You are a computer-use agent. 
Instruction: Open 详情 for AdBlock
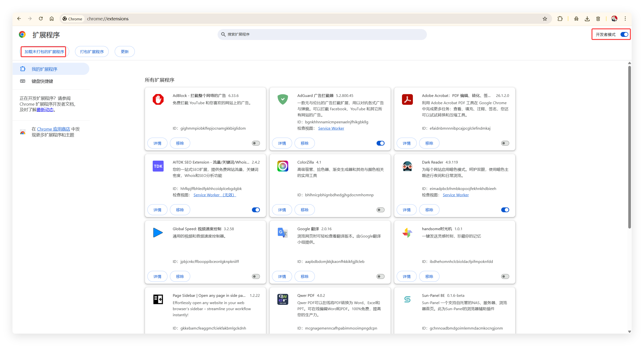click(x=157, y=143)
